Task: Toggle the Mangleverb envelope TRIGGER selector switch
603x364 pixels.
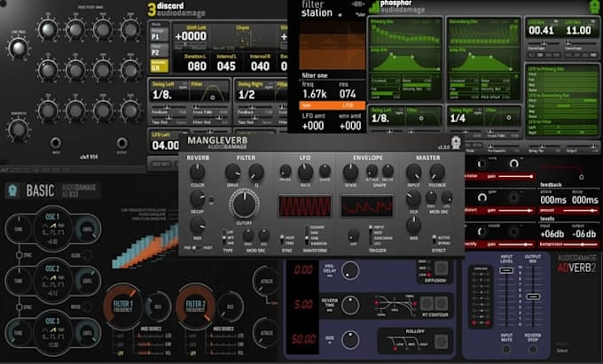Action: tap(371, 235)
